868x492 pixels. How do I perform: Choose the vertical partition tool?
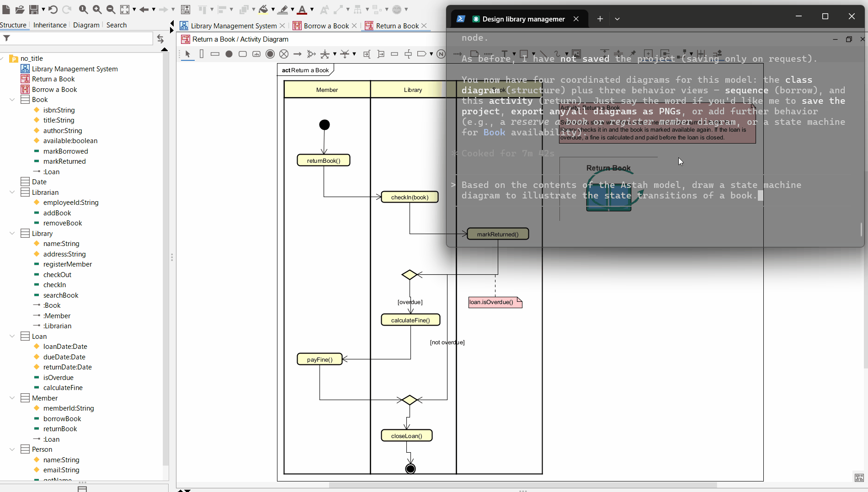202,54
